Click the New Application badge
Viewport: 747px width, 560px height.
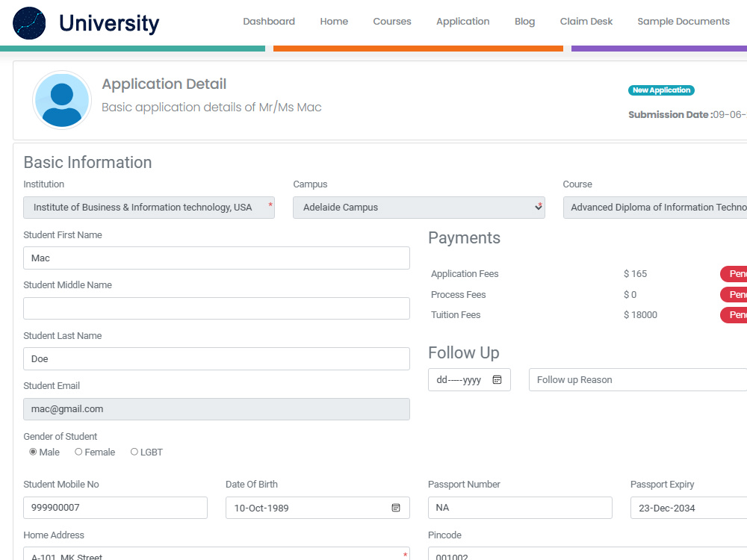pyautogui.click(x=661, y=90)
